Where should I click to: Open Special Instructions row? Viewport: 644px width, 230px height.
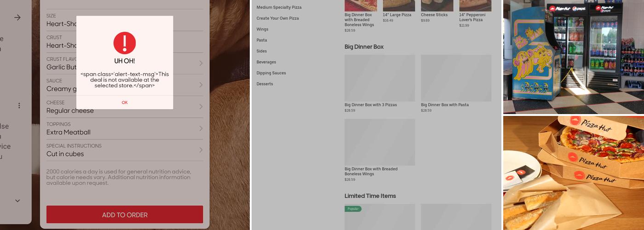click(x=125, y=150)
